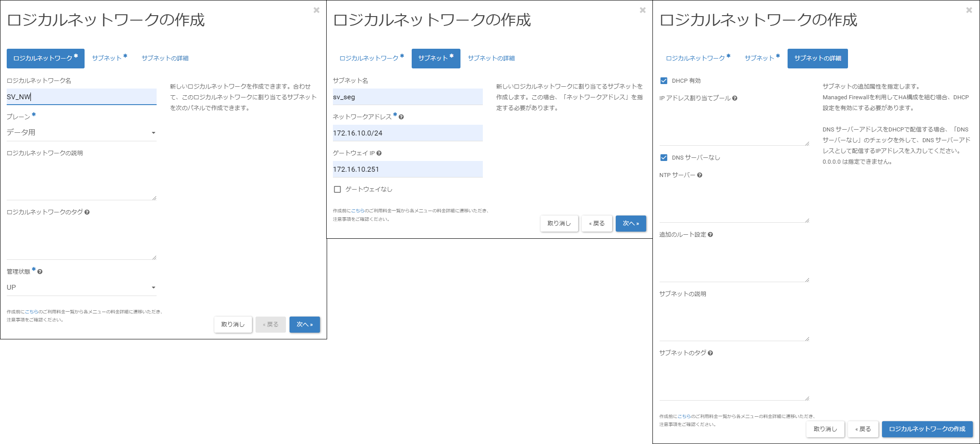Screen dimensions: 980x444
Task: Click gateway IP field 172.16.10.251
Action: [x=408, y=169]
